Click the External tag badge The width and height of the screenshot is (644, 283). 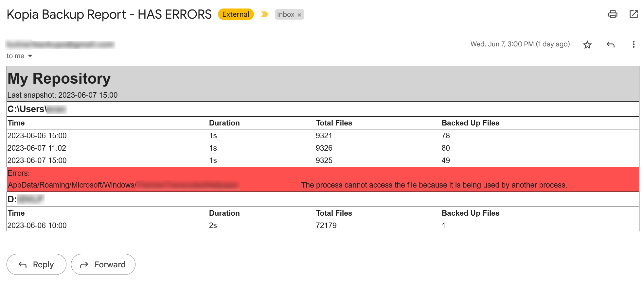[x=236, y=14]
